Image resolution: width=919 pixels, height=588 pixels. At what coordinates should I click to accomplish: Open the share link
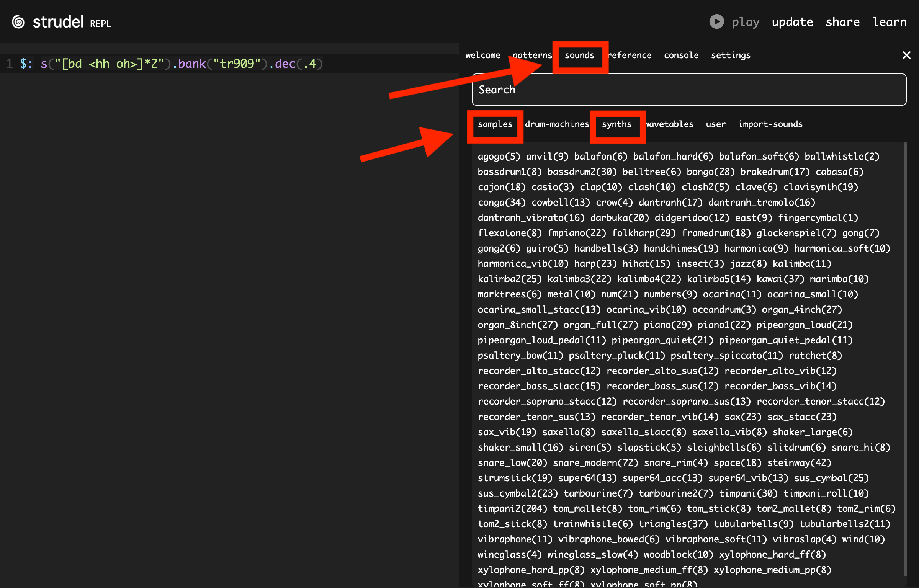point(842,22)
